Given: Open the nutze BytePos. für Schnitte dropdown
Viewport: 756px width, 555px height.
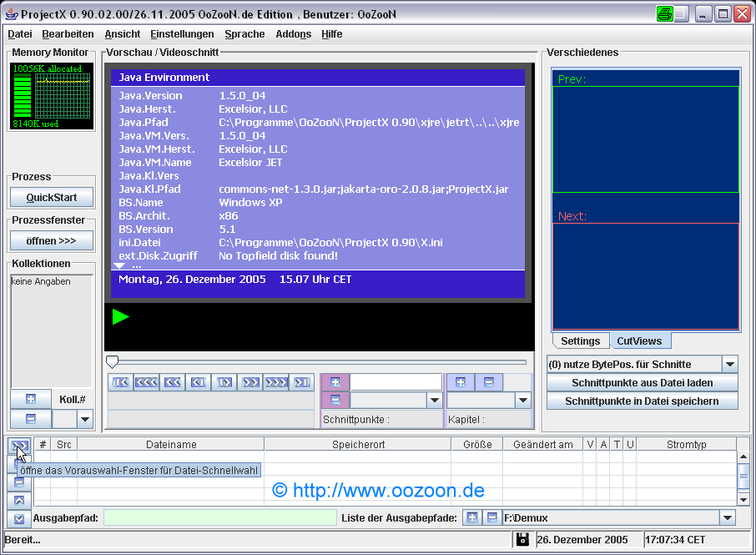Looking at the screenshot, I should pos(730,364).
